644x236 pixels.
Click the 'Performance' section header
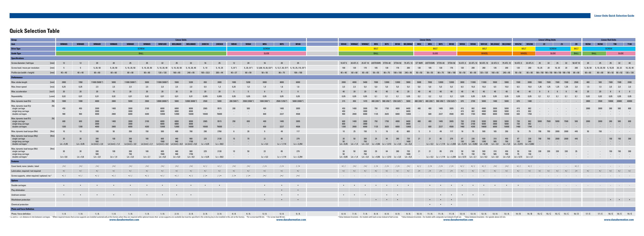click(x=17, y=77)
